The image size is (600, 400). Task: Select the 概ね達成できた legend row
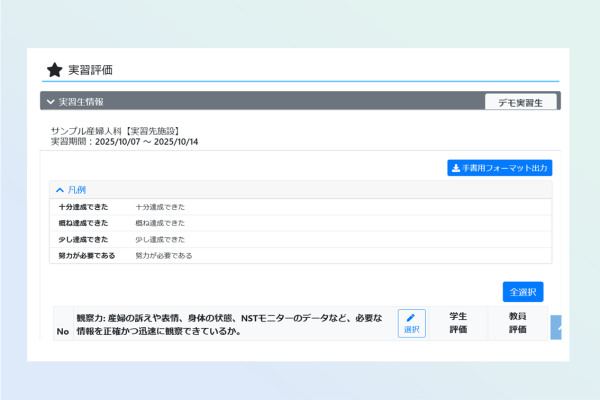[x=300, y=223]
